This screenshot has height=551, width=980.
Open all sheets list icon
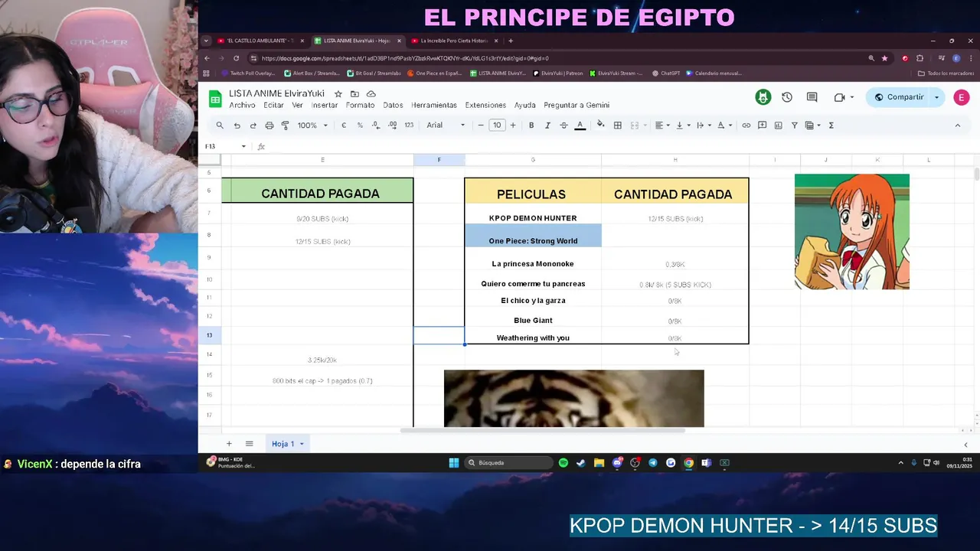249,444
